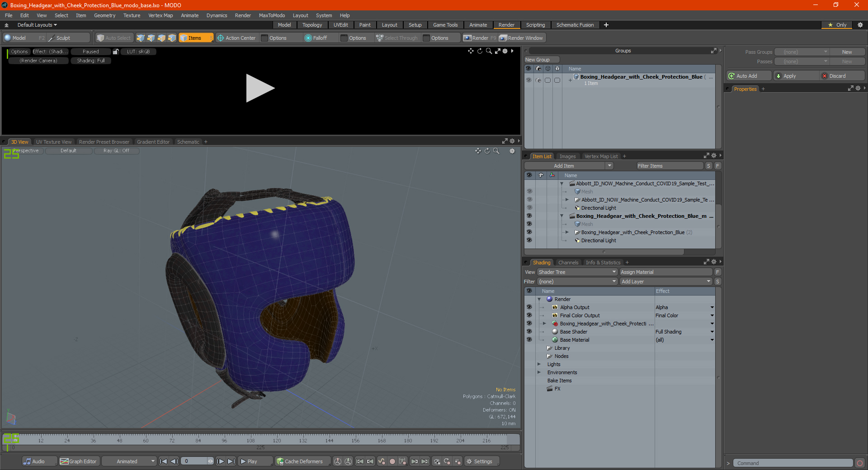Viewport: 868px width, 470px height.
Task: Toggle Options checkbox next to Action Center
Action: pyautogui.click(x=265, y=38)
